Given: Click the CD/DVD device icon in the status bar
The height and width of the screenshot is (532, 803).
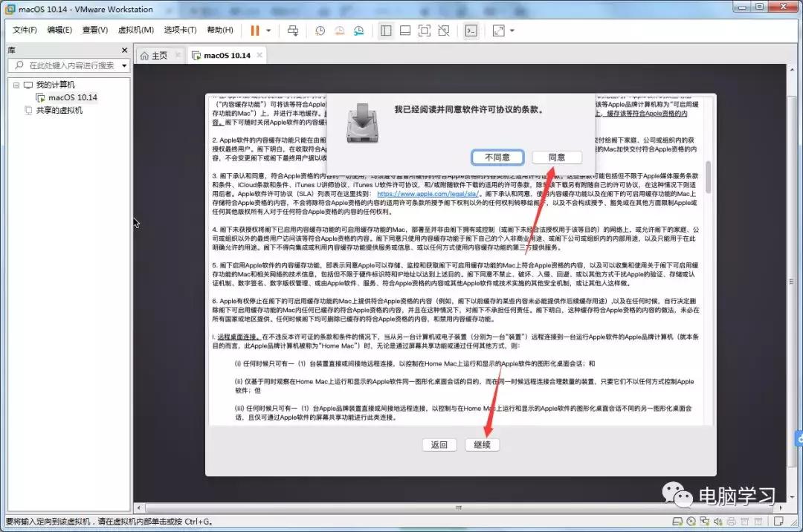Looking at the screenshot, I should (691, 522).
